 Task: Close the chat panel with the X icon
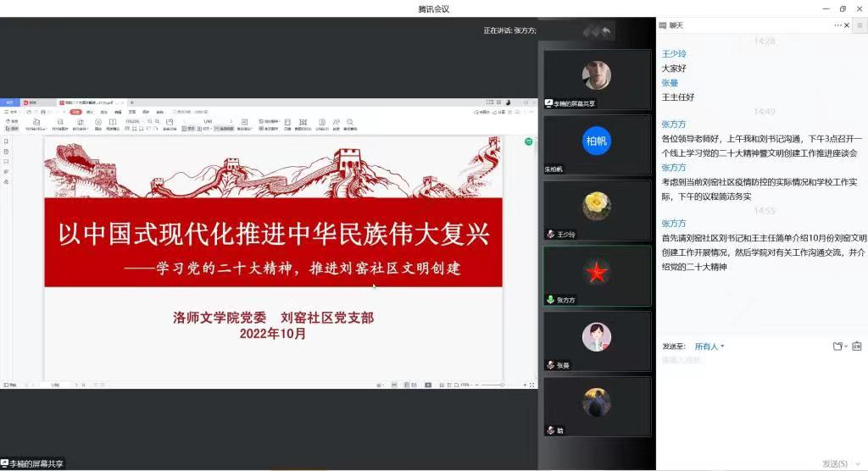848,25
